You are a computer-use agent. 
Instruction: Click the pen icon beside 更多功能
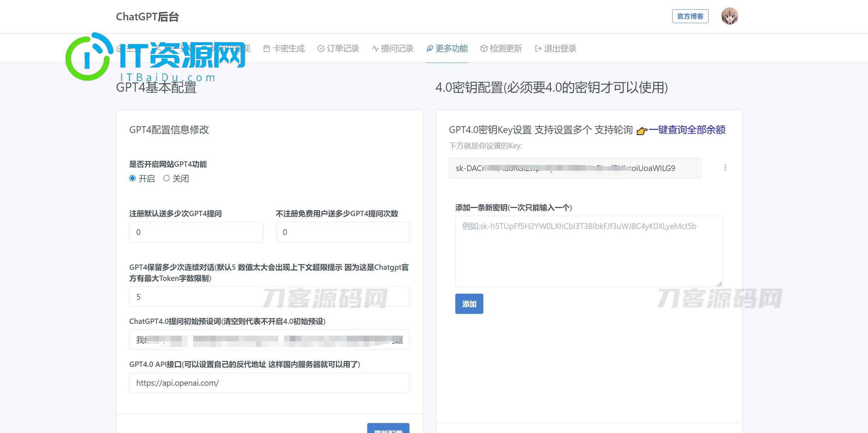tap(430, 49)
